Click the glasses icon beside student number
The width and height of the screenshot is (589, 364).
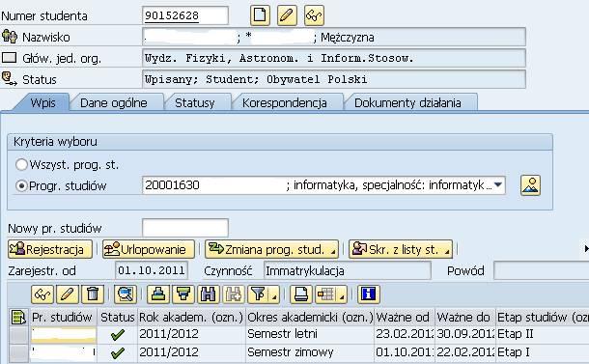[x=314, y=15]
